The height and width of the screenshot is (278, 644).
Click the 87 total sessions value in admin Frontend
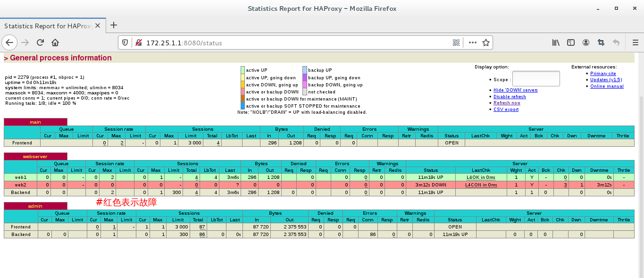pos(202,227)
